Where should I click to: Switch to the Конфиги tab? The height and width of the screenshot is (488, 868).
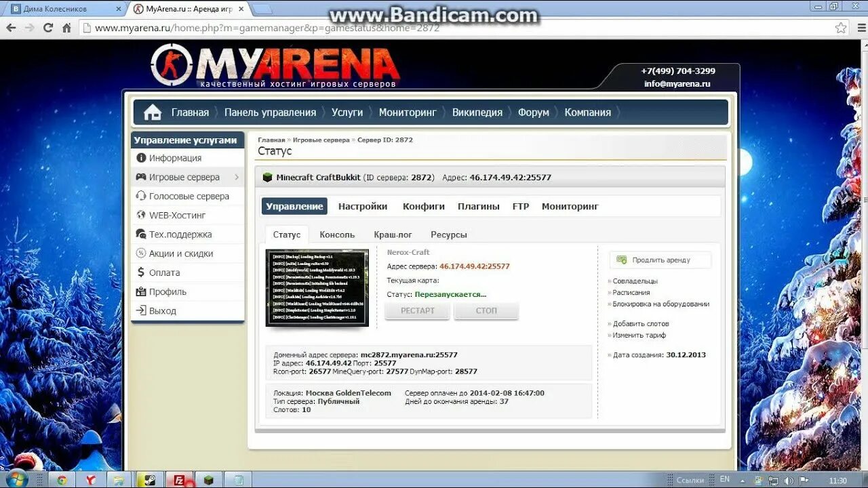click(424, 206)
